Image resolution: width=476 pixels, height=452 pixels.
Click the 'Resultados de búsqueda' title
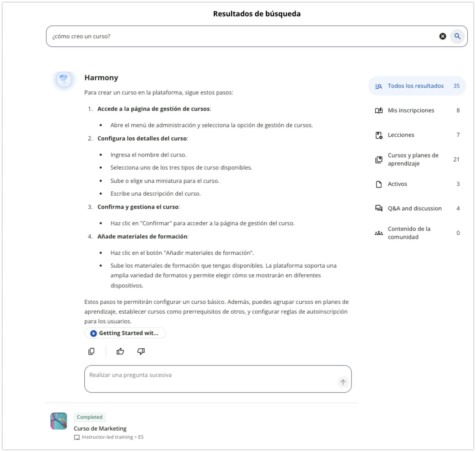pos(257,14)
